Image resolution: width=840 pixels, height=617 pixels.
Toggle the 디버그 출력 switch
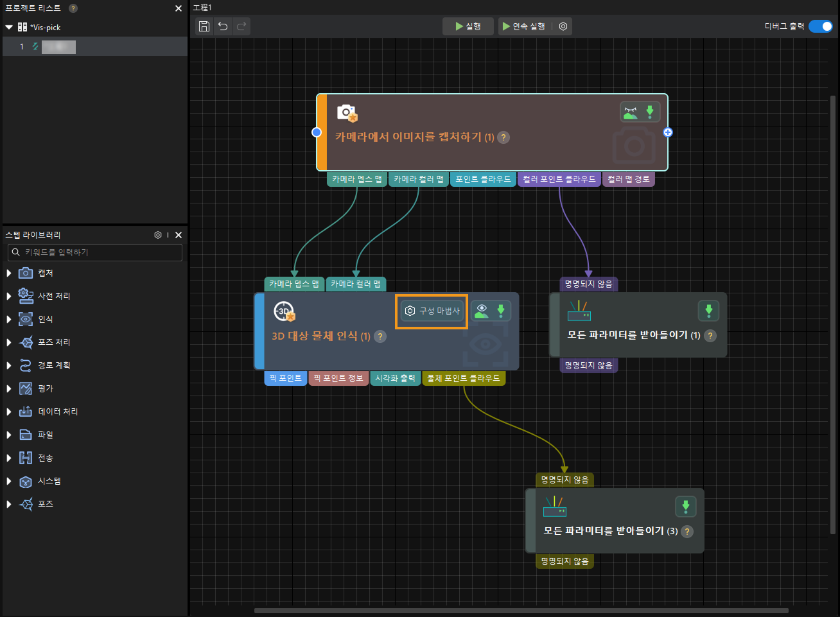pos(821,26)
